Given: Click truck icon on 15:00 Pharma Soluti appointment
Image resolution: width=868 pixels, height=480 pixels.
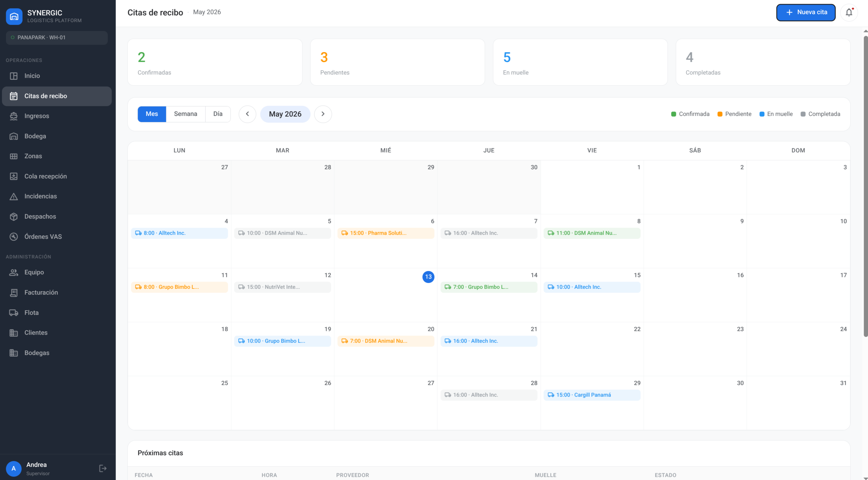Looking at the screenshot, I should 344,233.
